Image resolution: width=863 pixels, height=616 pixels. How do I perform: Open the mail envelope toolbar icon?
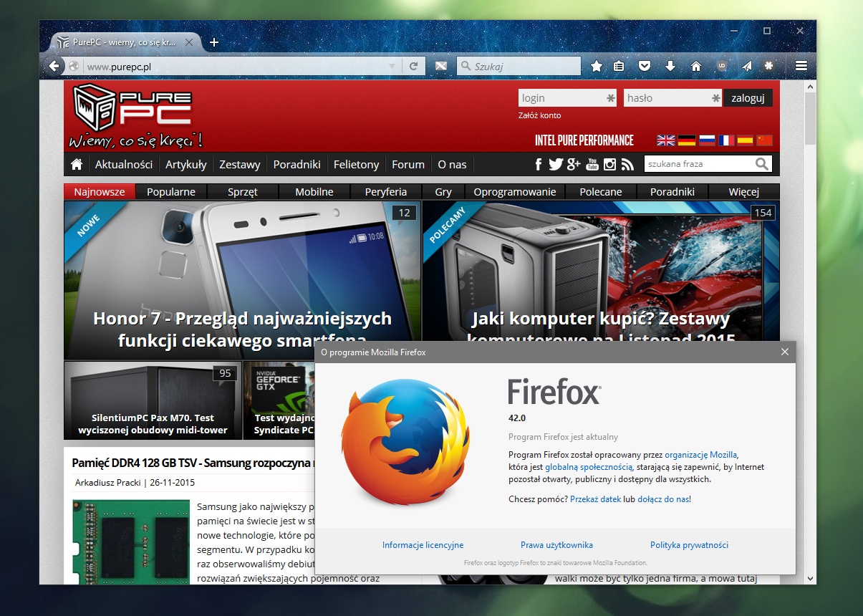(440, 67)
